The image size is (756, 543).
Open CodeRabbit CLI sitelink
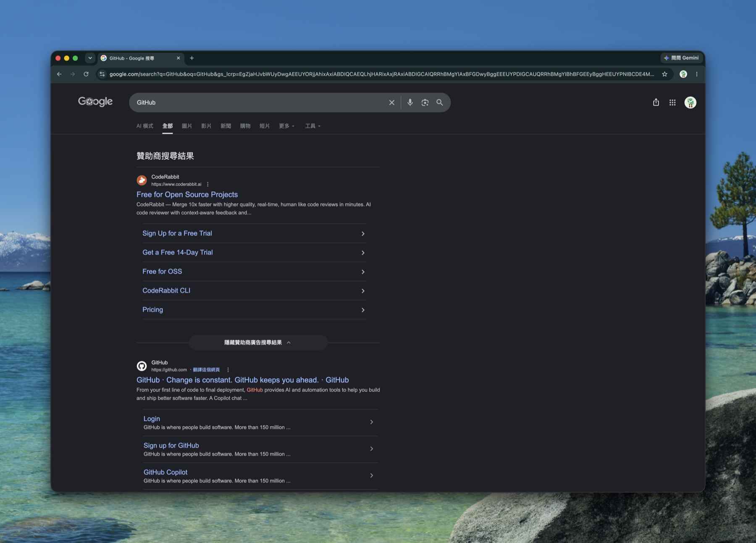(x=166, y=291)
